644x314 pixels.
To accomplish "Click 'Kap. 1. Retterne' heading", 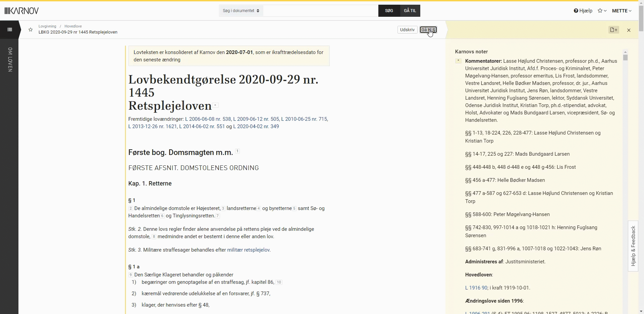I will click(150, 184).
